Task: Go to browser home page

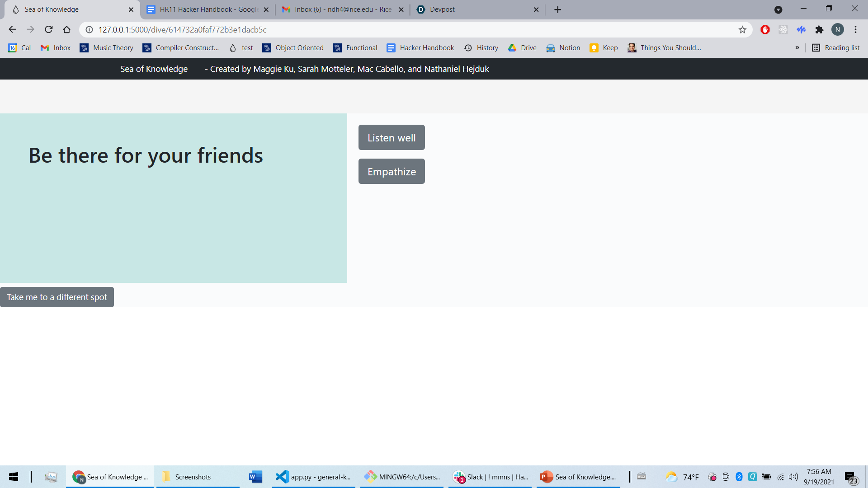Action: 67,30
